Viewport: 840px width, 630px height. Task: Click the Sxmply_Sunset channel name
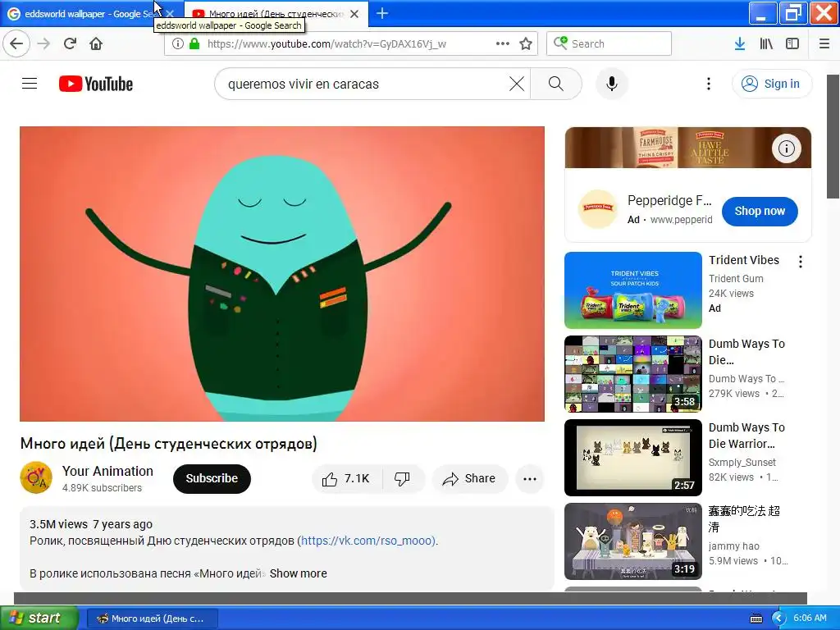(x=742, y=463)
